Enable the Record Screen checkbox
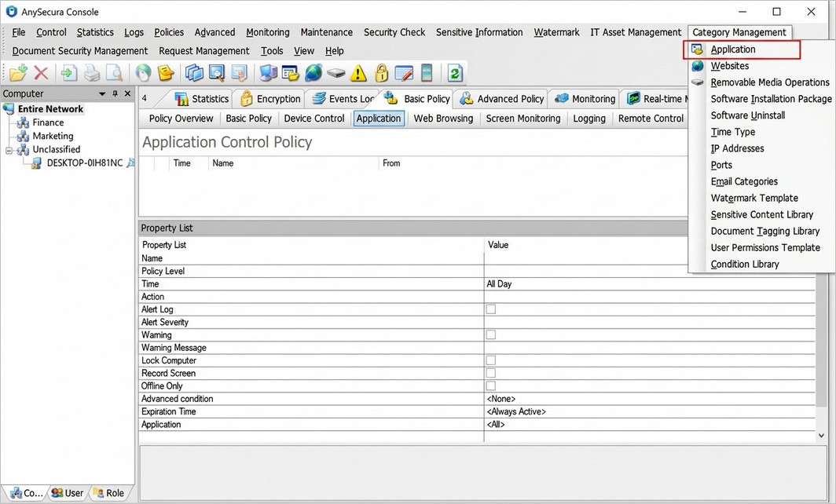Screen dimensions: 836x504 click(491, 373)
